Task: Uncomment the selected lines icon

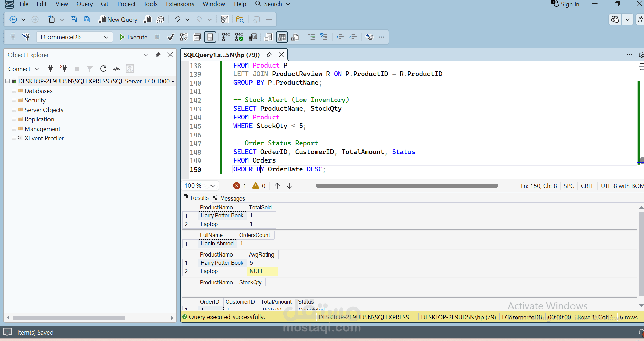Action: [x=324, y=37]
